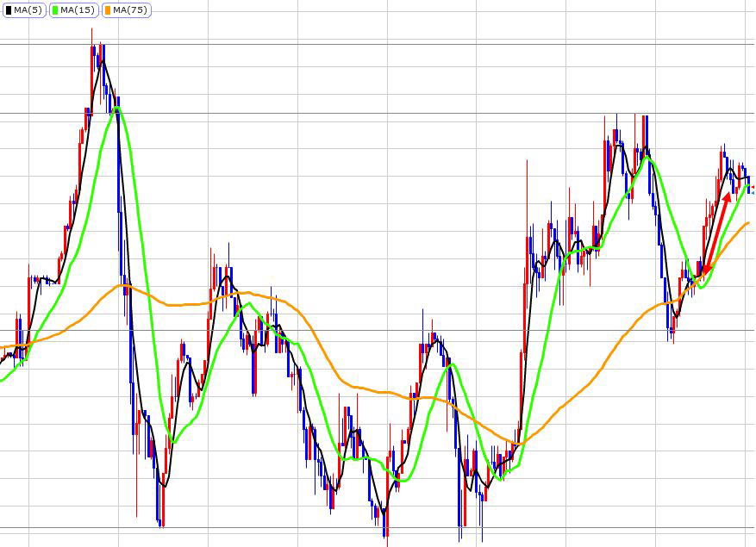Image resolution: width=756 pixels, height=547 pixels.
Task: Click the arrowhead tip of the red arrow
Action: 728,194
